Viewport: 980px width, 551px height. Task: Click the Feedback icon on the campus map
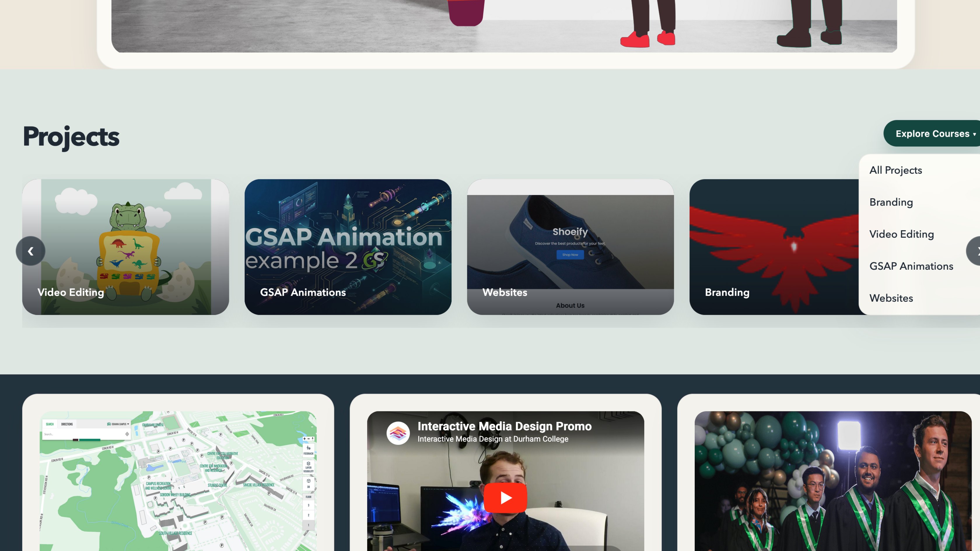(x=309, y=450)
